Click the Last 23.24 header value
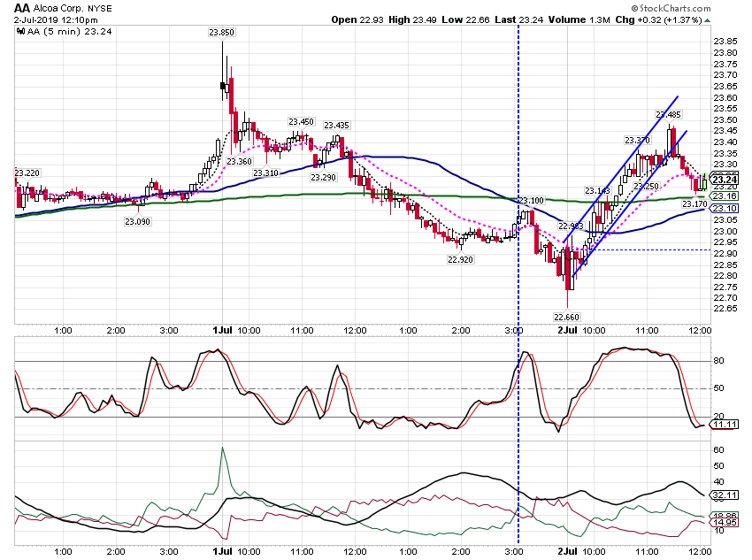752x560 pixels. pos(519,19)
